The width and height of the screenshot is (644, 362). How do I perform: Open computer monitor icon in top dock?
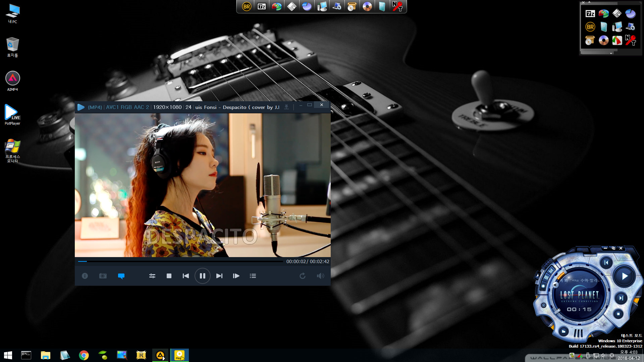pyautogui.click(x=322, y=6)
